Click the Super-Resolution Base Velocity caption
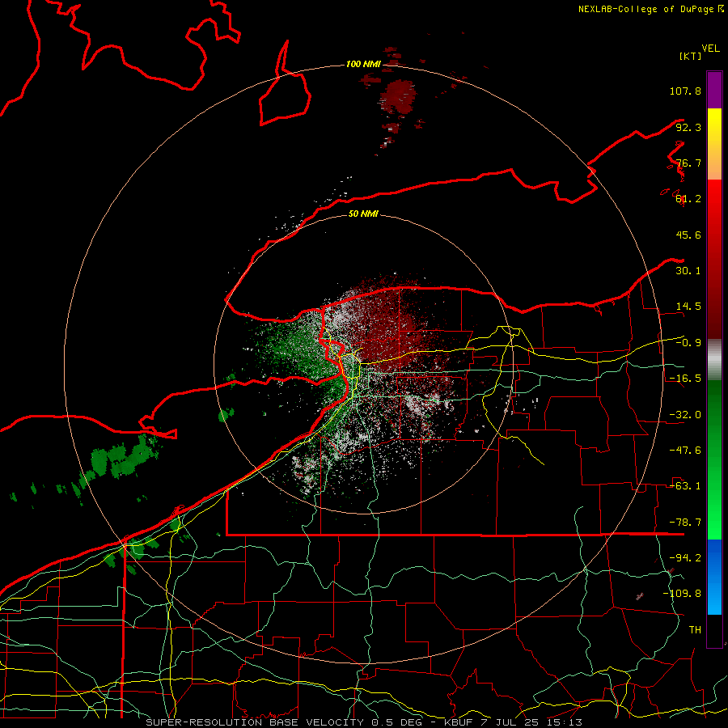This screenshot has height=728, width=728. [x=363, y=722]
